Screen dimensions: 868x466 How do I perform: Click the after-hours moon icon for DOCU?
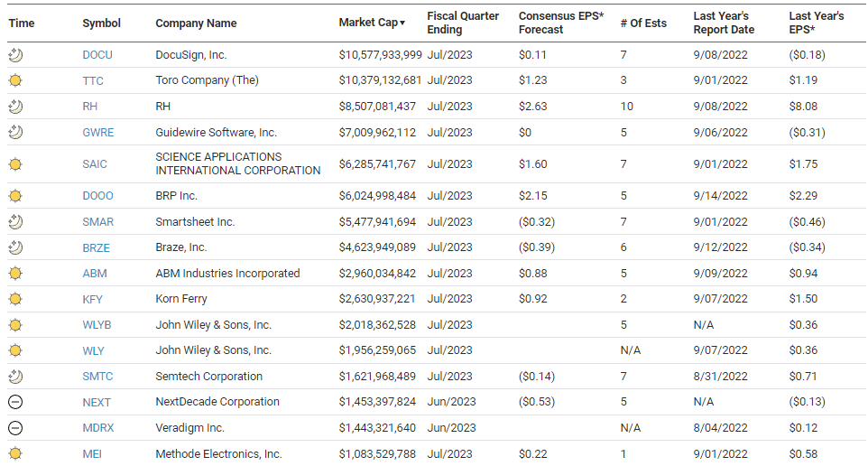(15, 55)
